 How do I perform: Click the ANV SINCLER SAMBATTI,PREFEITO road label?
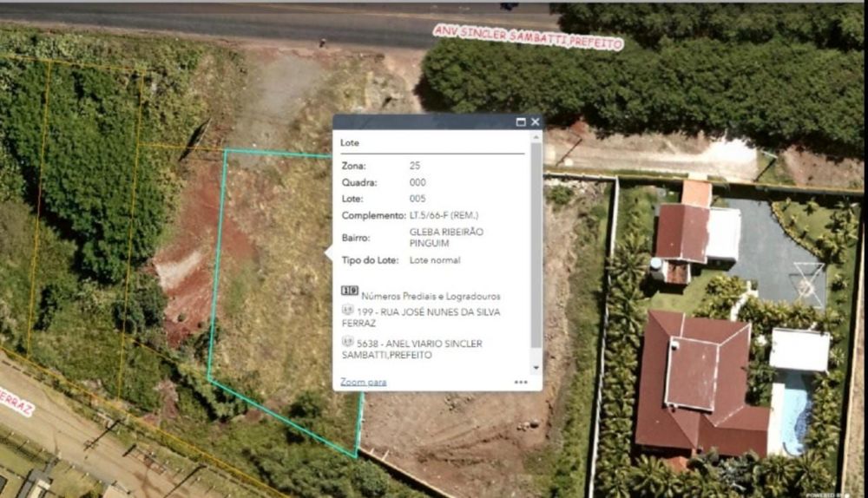pyautogui.click(x=528, y=36)
